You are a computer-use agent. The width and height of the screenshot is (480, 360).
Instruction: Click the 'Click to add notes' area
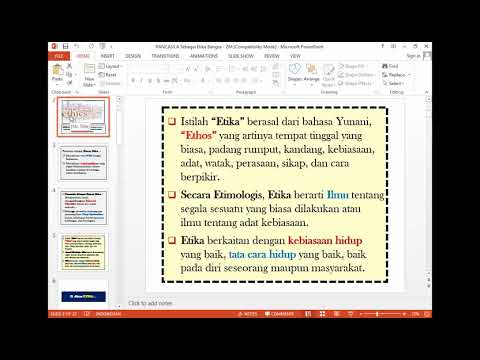click(x=150, y=303)
